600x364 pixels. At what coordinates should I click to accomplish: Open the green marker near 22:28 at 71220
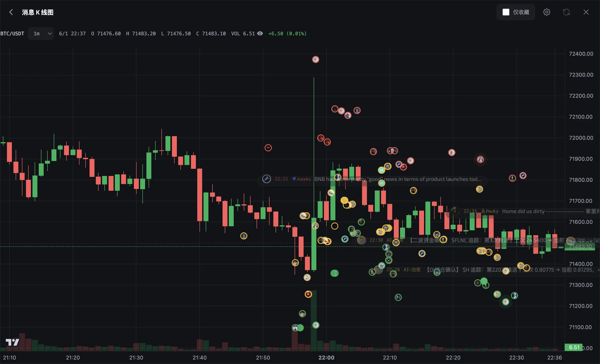pos(506,302)
